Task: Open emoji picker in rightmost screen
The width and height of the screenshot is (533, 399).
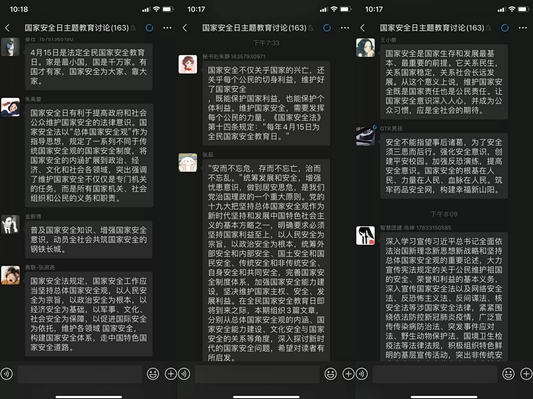Action: pyautogui.click(x=508, y=374)
